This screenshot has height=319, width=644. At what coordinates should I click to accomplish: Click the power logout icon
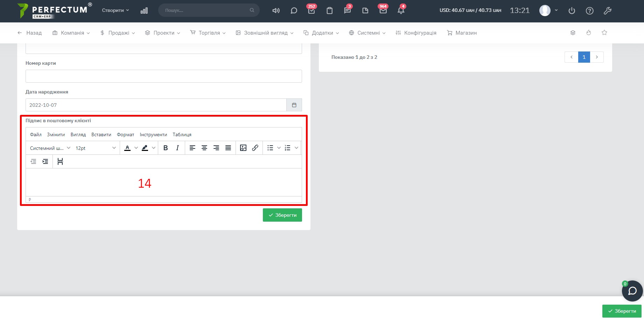(572, 11)
